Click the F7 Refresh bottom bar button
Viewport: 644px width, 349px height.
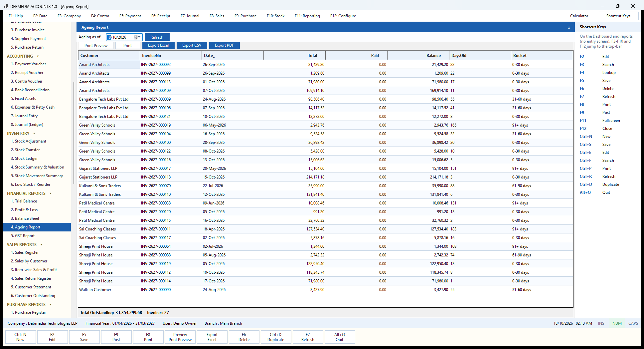(x=308, y=337)
